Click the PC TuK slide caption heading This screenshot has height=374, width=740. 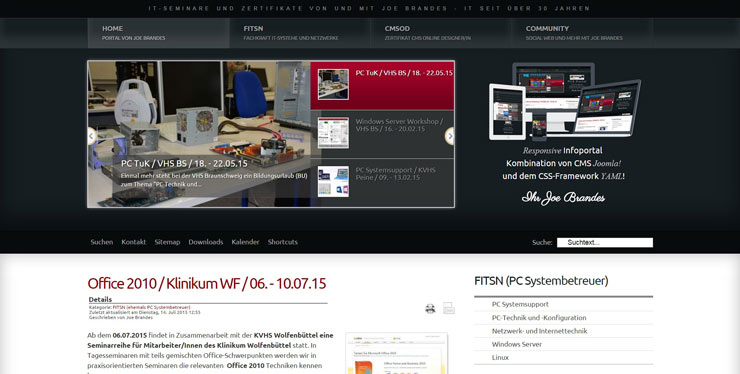[184, 163]
